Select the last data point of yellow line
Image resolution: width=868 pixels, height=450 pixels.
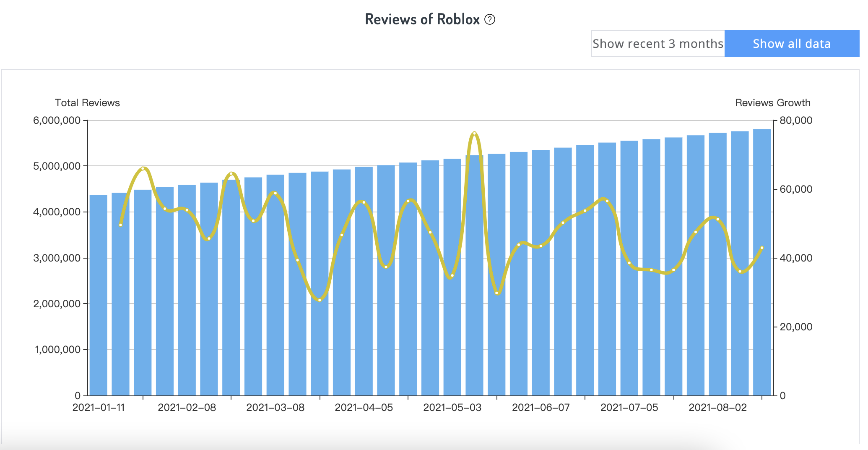(x=762, y=248)
